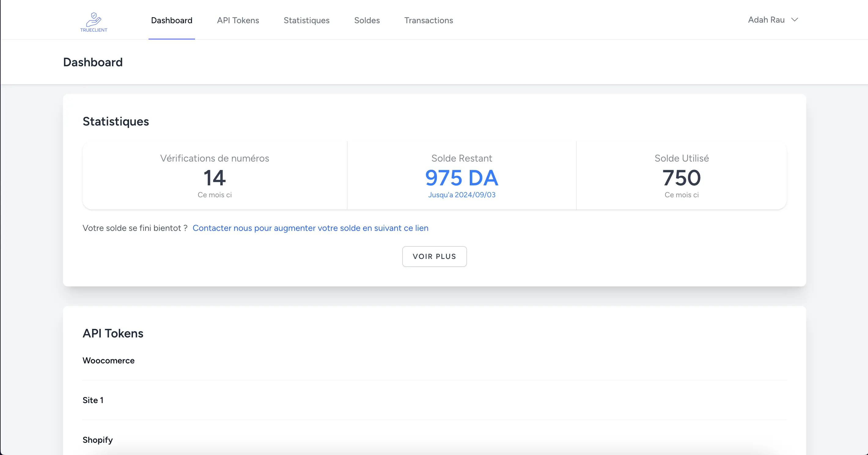Click the API Tokens section heading
The image size is (868, 455).
[113, 333]
